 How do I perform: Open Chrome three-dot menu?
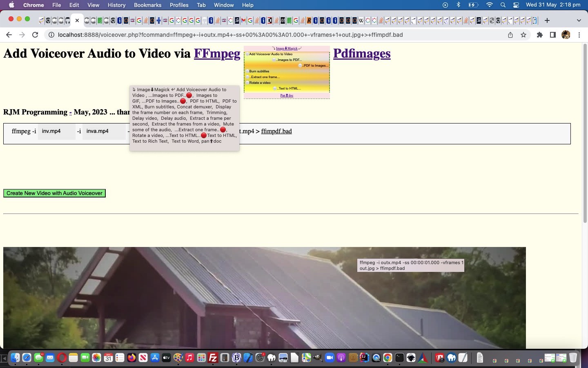pos(579,35)
